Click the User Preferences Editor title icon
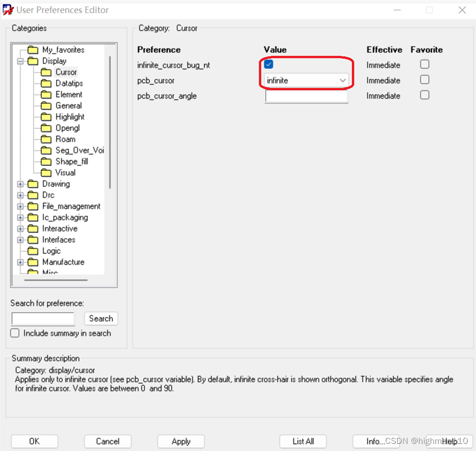Image resolution: width=476 pixels, height=451 pixels. coord(8,10)
